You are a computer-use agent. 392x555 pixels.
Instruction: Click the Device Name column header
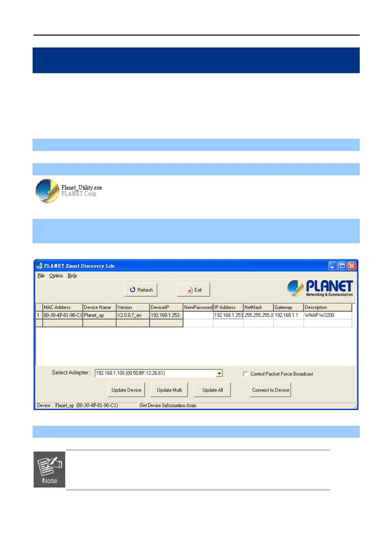point(99,307)
